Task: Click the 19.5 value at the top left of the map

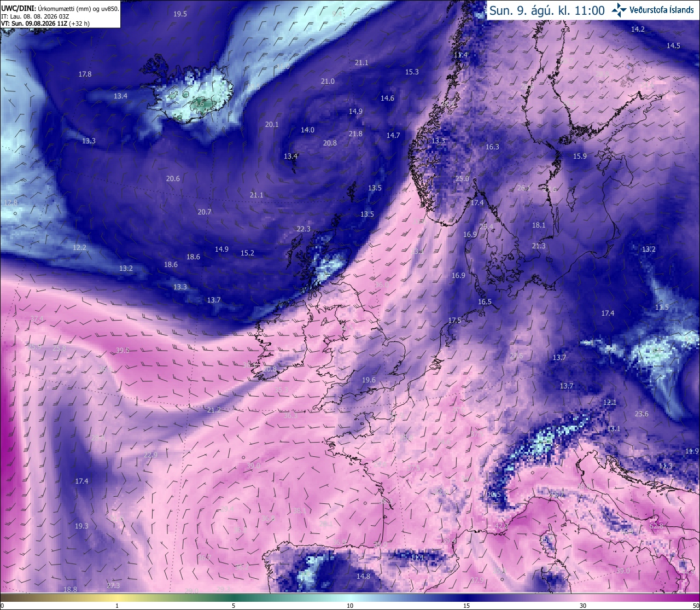Action: (x=180, y=14)
